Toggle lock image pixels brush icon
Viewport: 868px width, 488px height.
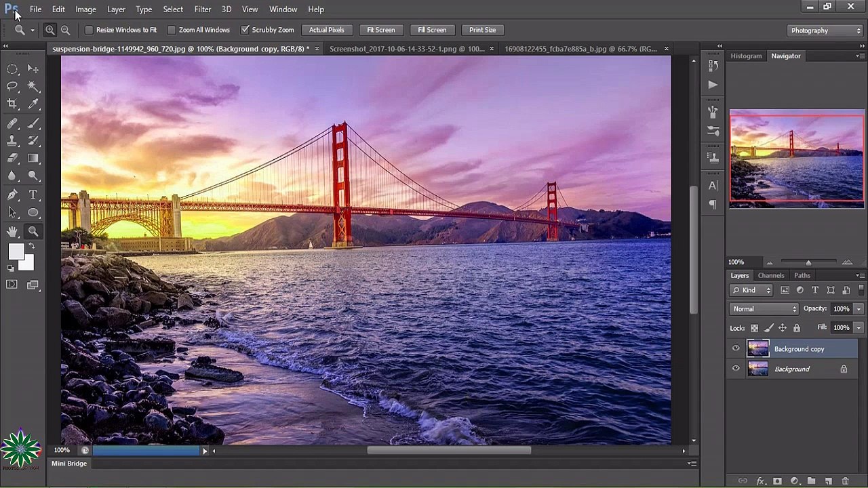768,328
